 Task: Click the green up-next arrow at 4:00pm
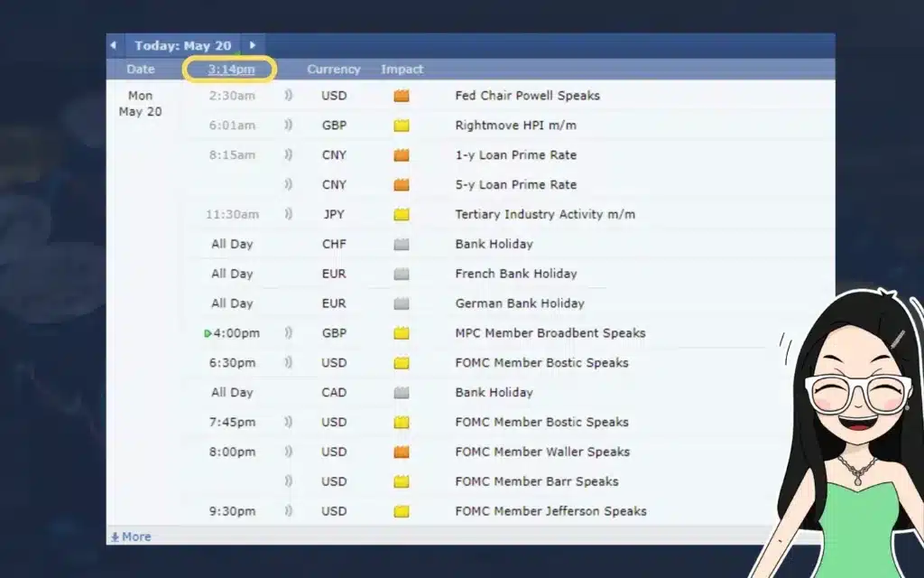coord(208,333)
